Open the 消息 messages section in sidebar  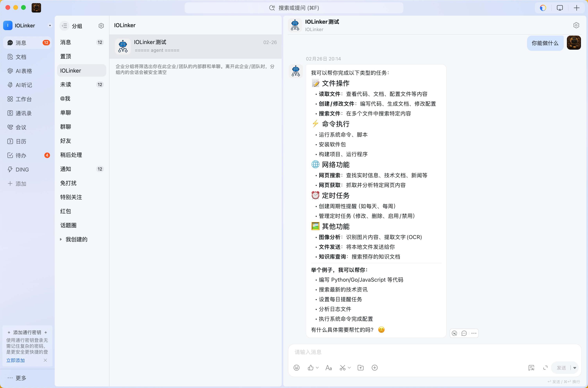click(x=27, y=43)
